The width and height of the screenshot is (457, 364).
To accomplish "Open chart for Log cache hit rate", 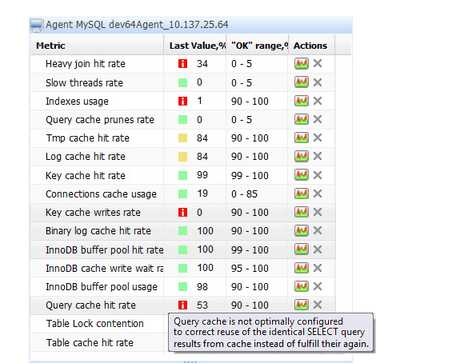I will click(x=301, y=156).
